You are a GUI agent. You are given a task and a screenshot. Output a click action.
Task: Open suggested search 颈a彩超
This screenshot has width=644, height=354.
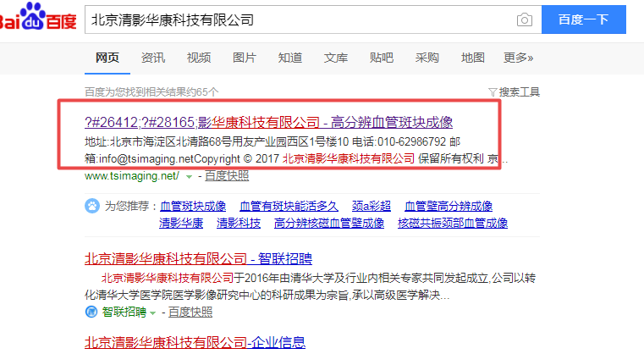(x=372, y=206)
